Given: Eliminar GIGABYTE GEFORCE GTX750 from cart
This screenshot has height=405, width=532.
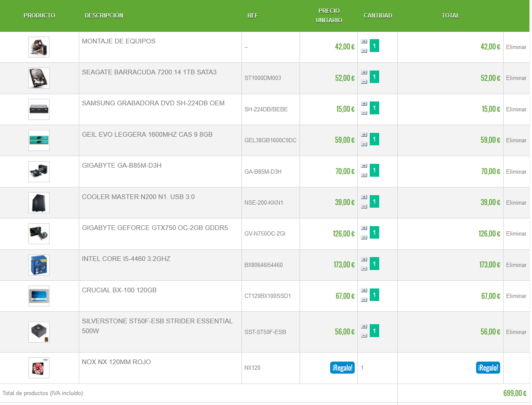Looking at the screenshot, I should pyautogui.click(x=516, y=234).
